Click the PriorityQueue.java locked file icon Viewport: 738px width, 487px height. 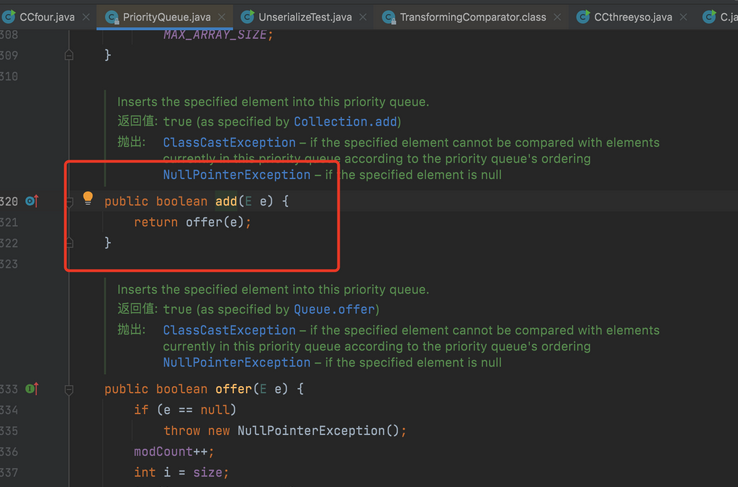click(112, 17)
